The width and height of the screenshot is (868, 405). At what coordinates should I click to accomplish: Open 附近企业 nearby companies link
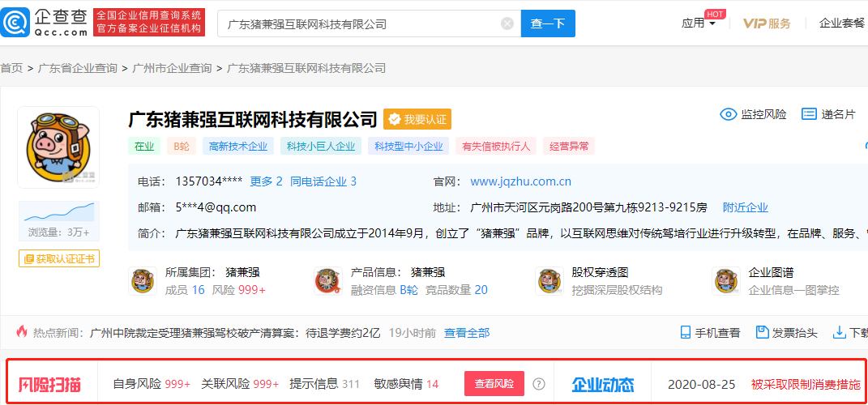746,208
